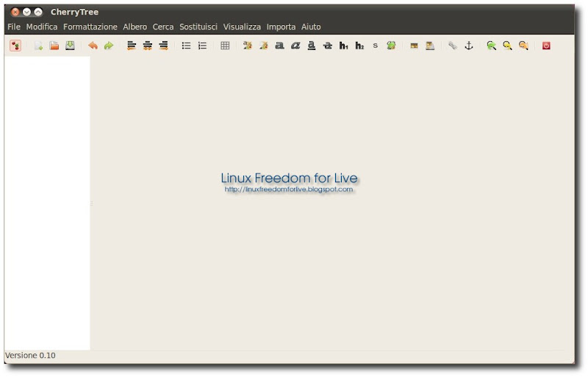Apply heading h1 style

pyautogui.click(x=343, y=46)
